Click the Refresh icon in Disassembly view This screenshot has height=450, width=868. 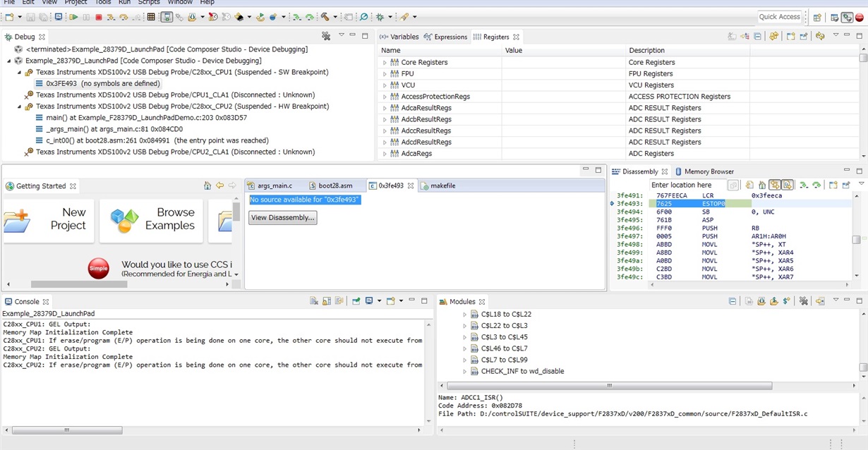pyautogui.click(x=749, y=185)
